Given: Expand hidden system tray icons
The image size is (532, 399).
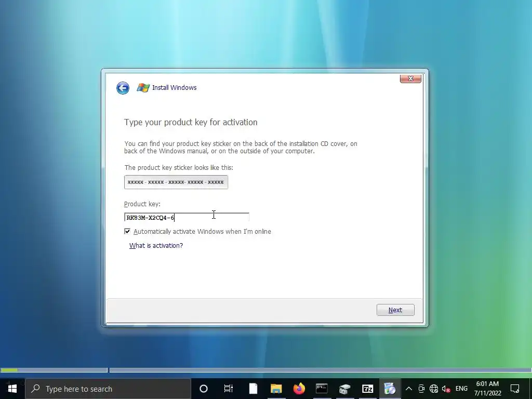Looking at the screenshot, I should pos(409,389).
